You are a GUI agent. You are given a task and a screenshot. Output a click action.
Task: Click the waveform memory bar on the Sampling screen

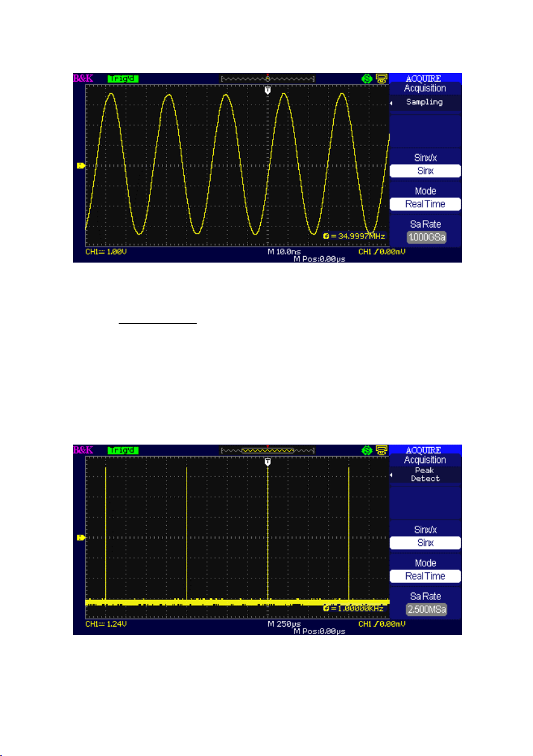(268, 79)
